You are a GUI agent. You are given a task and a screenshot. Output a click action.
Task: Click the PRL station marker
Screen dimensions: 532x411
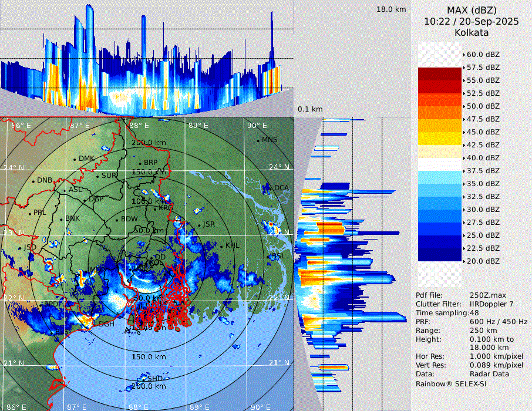coord(29,213)
